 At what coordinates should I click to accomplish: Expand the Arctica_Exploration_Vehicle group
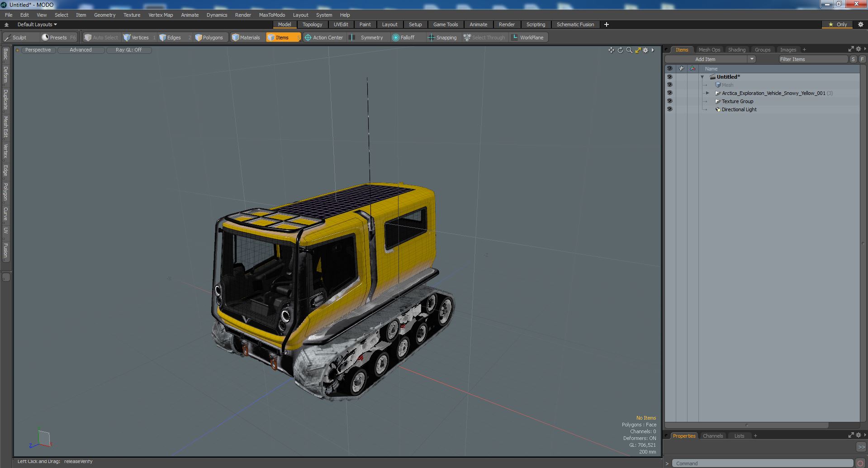tap(708, 93)
